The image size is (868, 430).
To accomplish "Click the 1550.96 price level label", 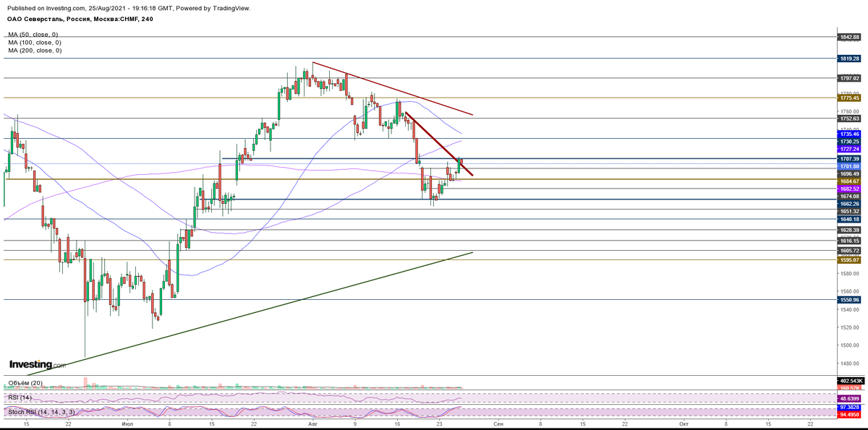I will tap(849, 299).
